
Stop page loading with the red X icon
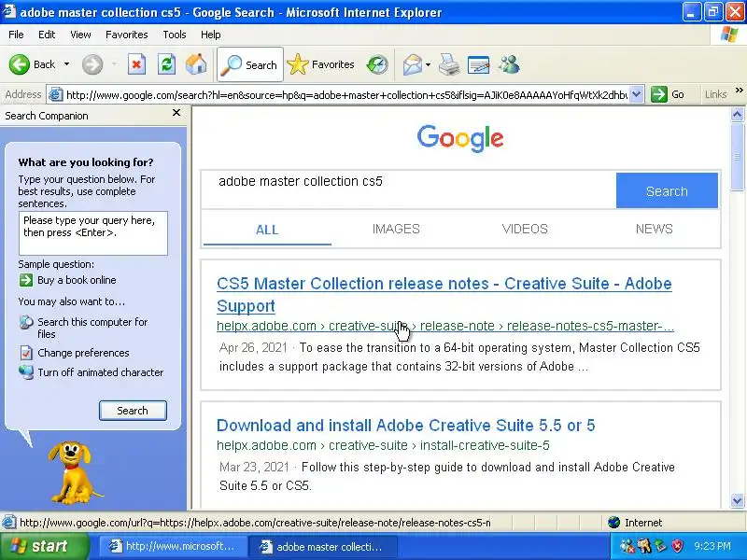(136, 64)
